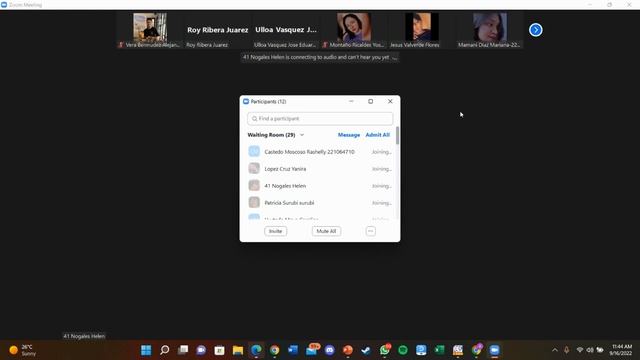Screen dimensions: 640x360
Task: Open Microsoft Edge from taskbar
Action: pyautogui.click(x=256, y=350)
